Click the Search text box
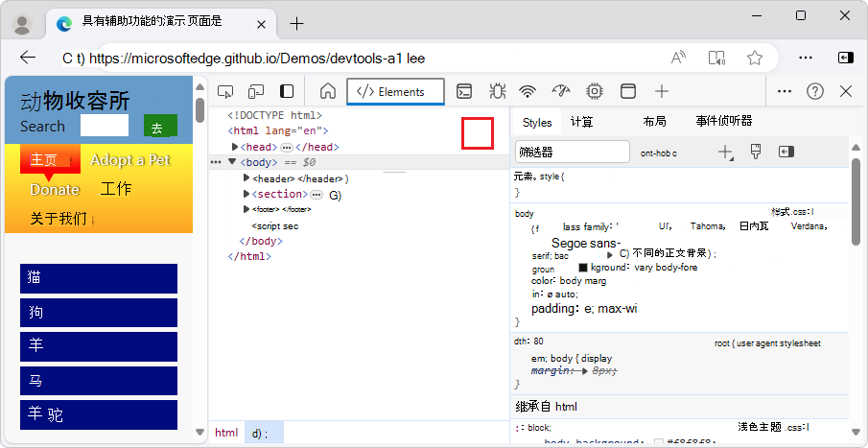Viewport: 868px width, 448px height. pyautogui.click(x=105, y=125)
